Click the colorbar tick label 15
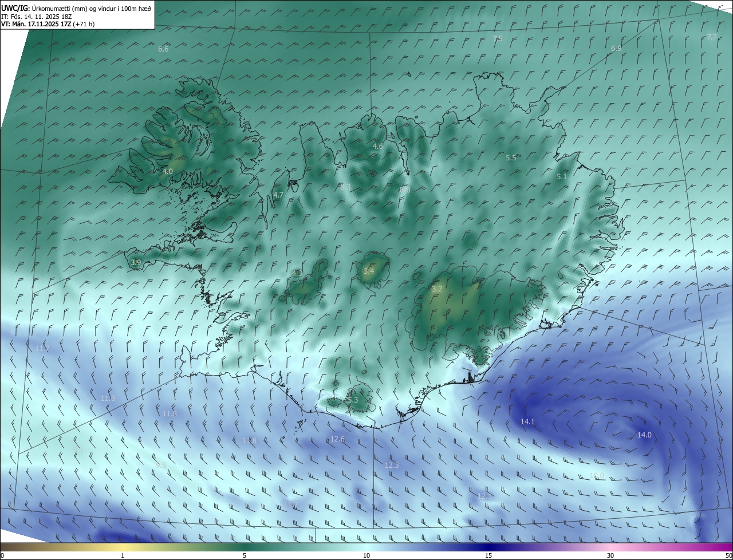 488,556
